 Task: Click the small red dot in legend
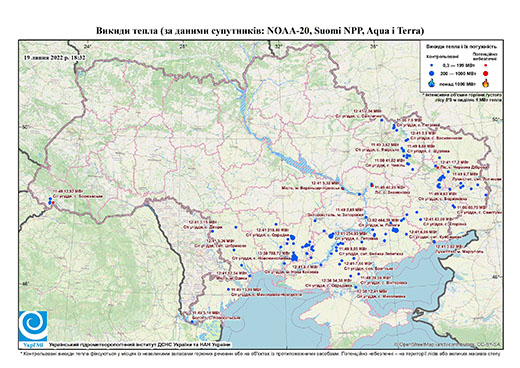point(485,66)
